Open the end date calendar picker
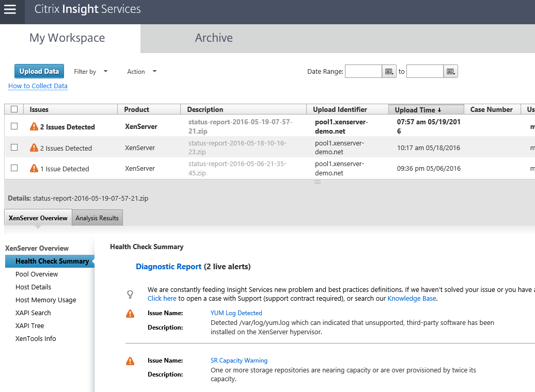 [450, 72]
